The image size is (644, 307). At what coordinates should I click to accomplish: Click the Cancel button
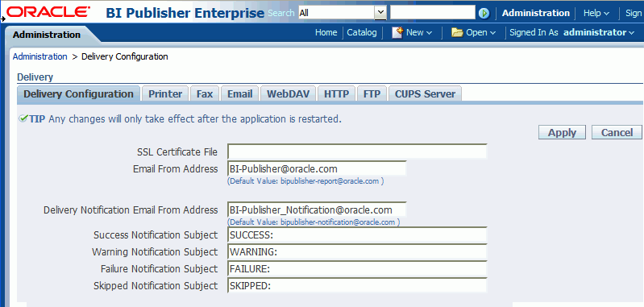(617, 133)
